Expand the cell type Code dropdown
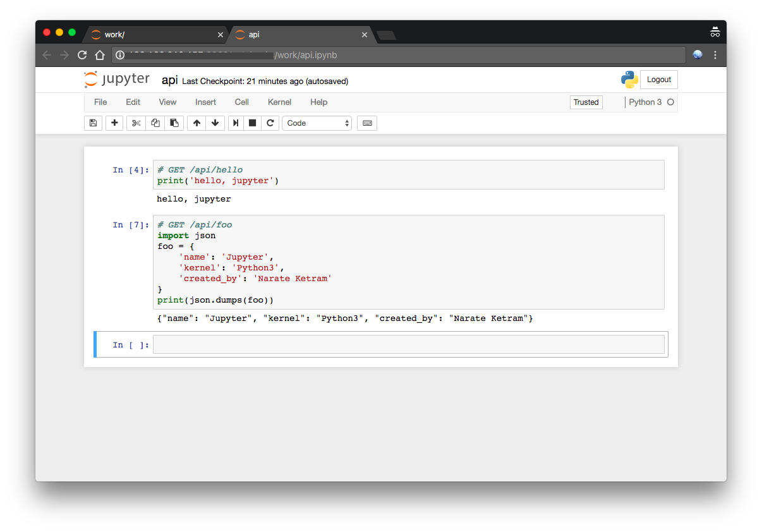Image resolution: width=762 pixels, height=532 pixels. (x=317, y=123)
